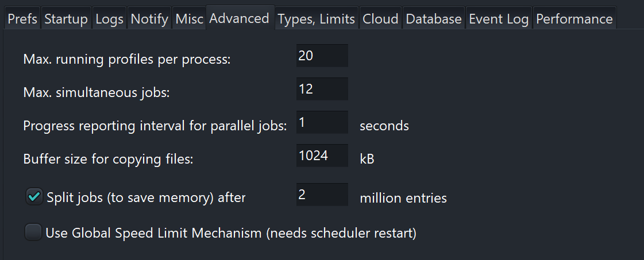Switch to Types, Limits tab
Screen dimensions: 644x260
pos(317,19)
